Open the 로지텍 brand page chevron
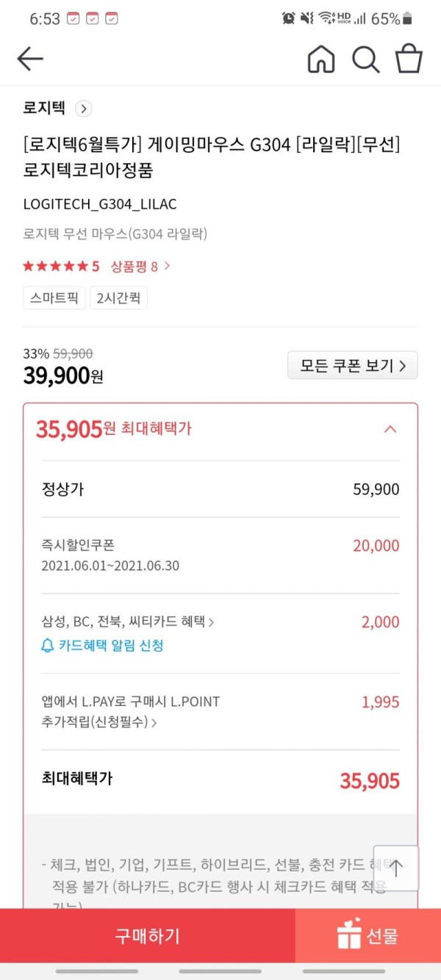Image resolution: width=441 pixels, height=980 pixels. click(x=84, y=109)
